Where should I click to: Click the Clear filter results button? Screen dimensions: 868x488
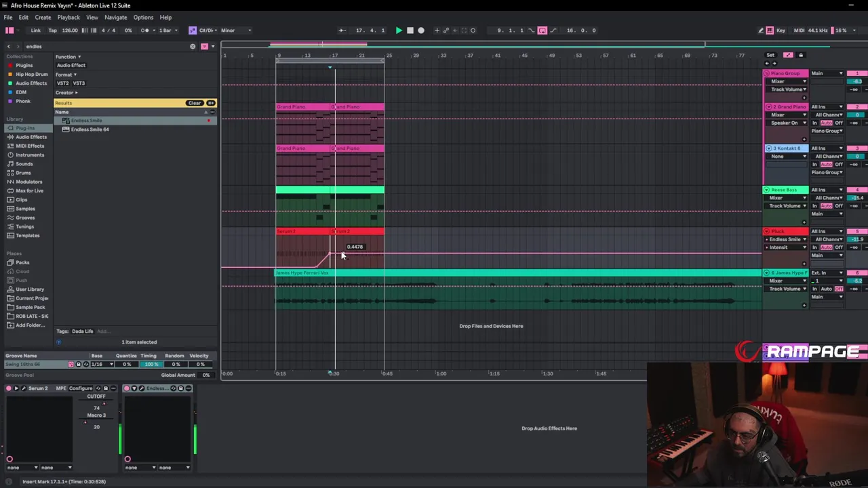[x=195, y=103]
